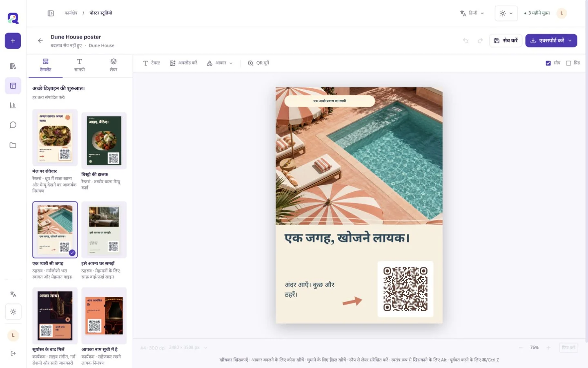Click the L avatar in the sidebar

click(13, 335)
